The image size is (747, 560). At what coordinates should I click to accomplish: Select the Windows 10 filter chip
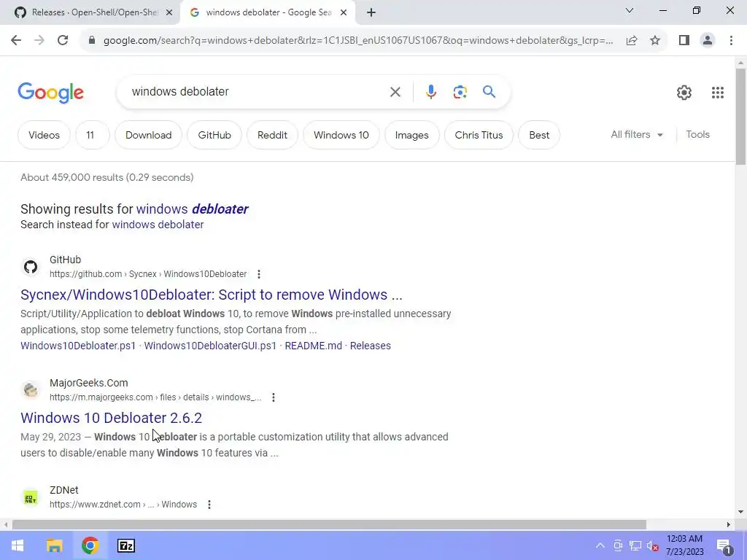coord(341,135)
